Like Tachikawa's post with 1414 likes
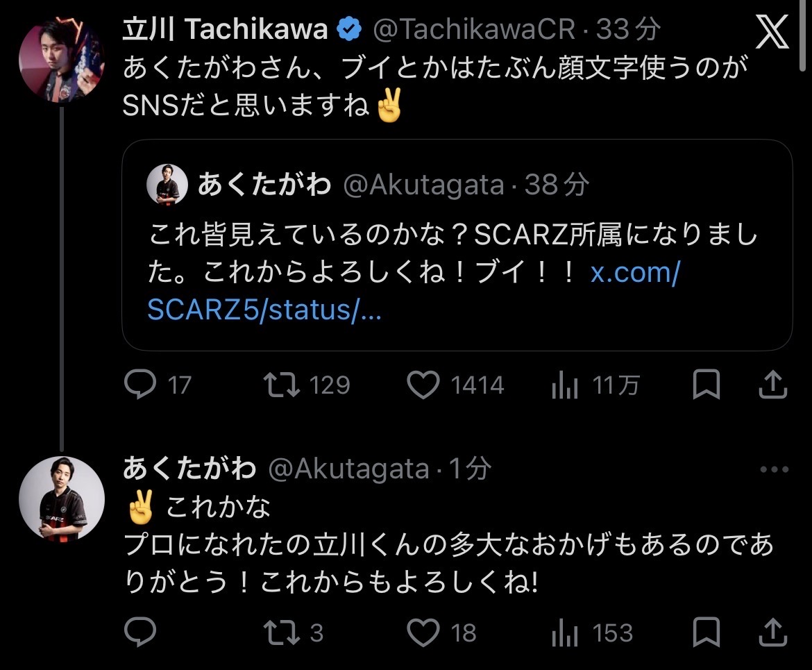Viewport: 812px width, 670px height. 423,385
